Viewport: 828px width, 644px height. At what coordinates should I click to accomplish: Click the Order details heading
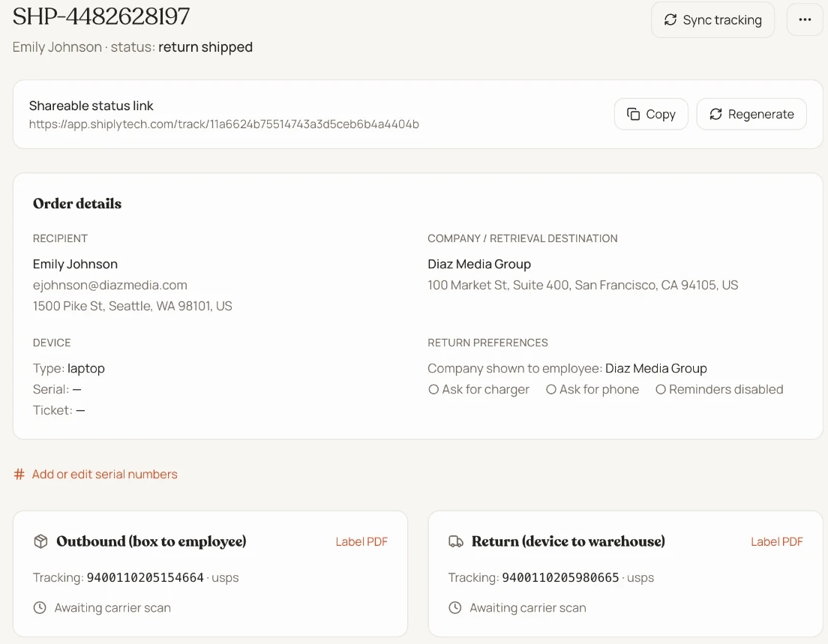[77, 204]
